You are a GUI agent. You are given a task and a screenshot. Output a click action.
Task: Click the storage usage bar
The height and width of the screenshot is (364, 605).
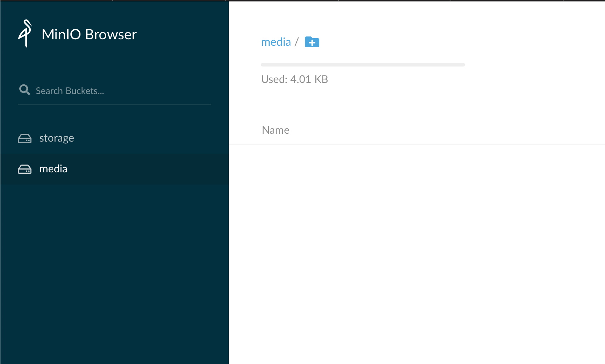point(363,65)
